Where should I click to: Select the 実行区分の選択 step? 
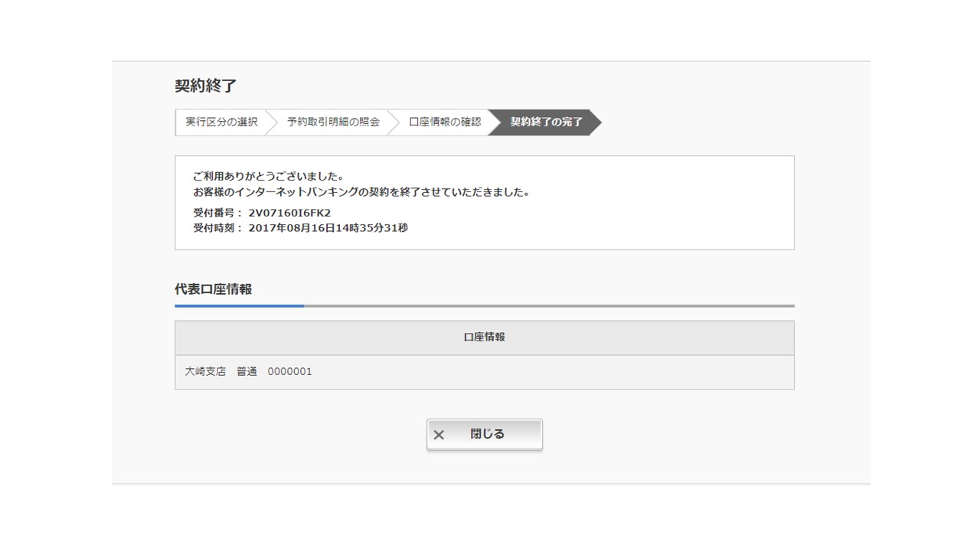pos(221,122)
